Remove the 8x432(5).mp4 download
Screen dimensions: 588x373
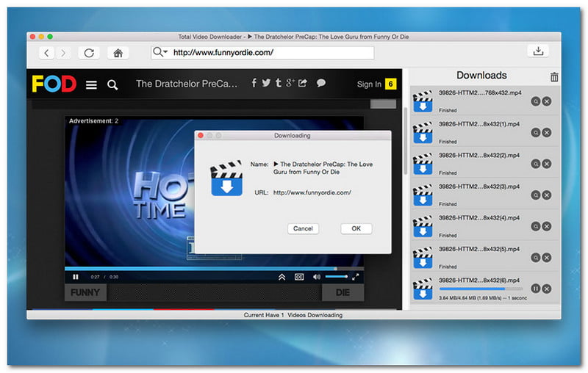point(547,258)
